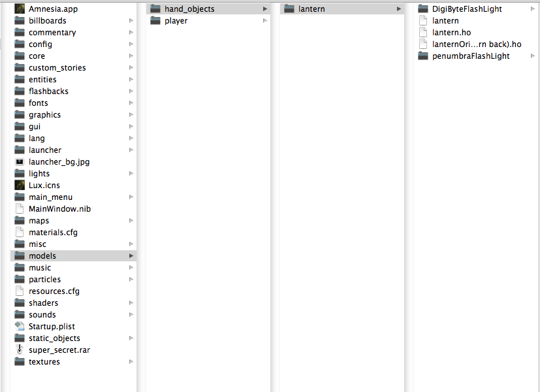This screenshot has width=540, height=392.
Task: Click the DigiByteFlashLight folder icon
Action: tap(422, 9)
